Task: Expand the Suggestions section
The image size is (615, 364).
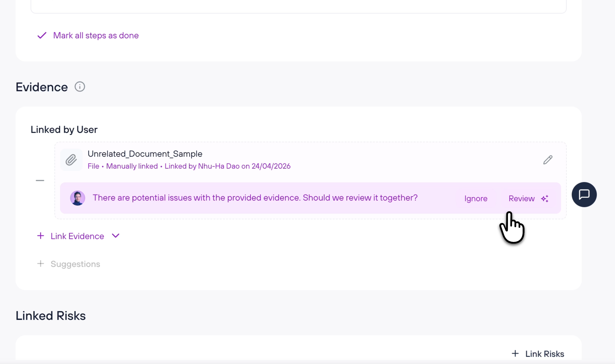Action: coord(75,264)
